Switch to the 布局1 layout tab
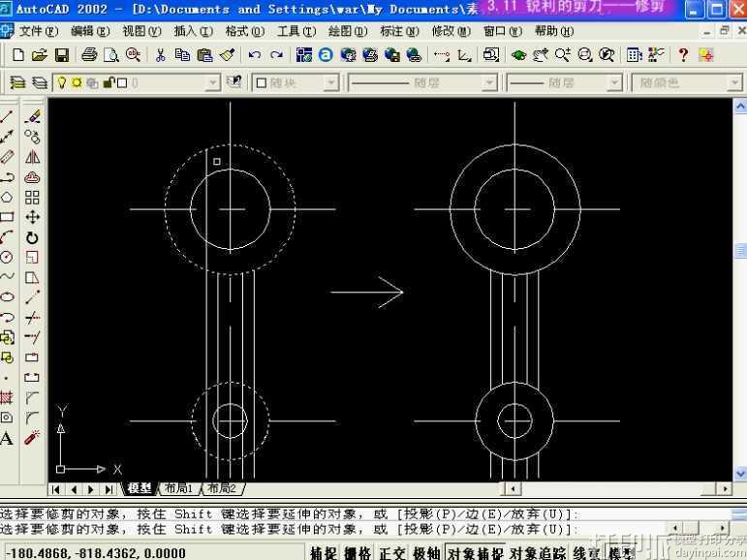The height and width of the screenshot is (560, 747). [x=178, y=488]
